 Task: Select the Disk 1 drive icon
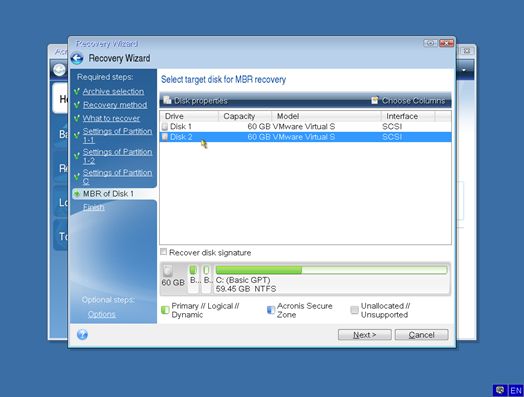click(165, 127)
